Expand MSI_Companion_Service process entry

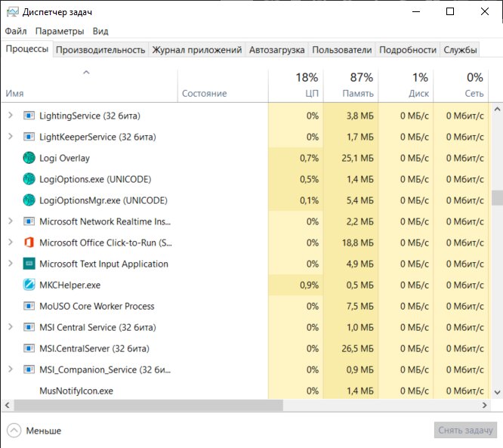tap(11, 369)
